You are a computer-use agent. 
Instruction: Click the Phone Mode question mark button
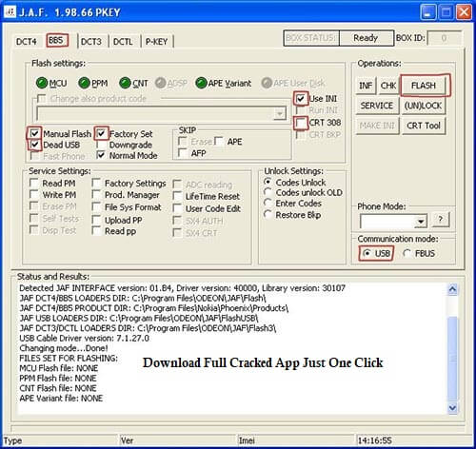point(440,220)
